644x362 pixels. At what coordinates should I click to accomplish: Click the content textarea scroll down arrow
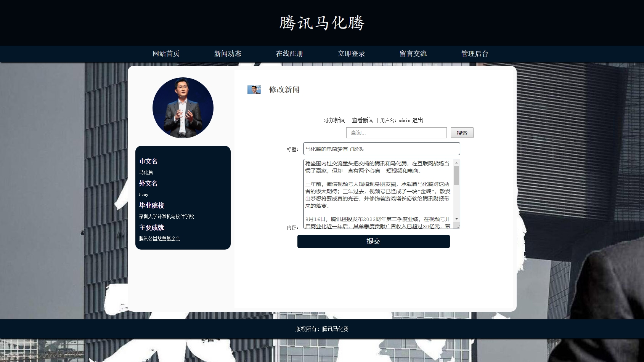tap(456, 219)
